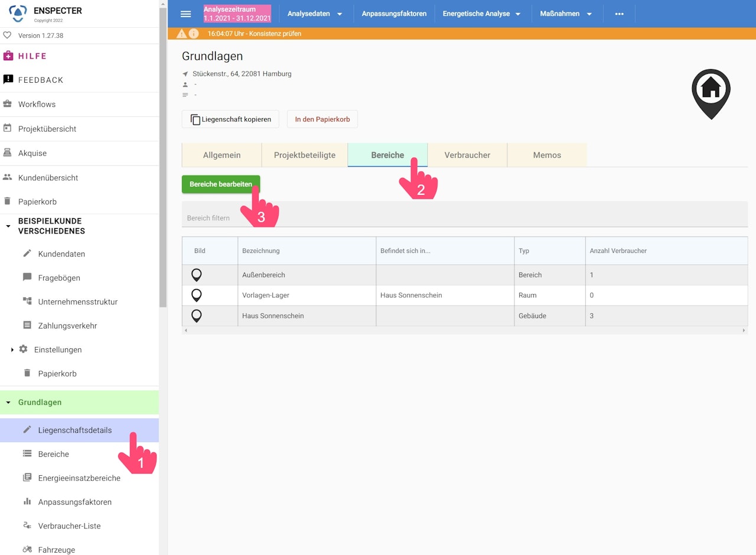Viewport: 756px width, 555px height.
Task: Click the pin icon in Haus Sonnenschein row
Action: pyautogui.click(x=197, y=316)
